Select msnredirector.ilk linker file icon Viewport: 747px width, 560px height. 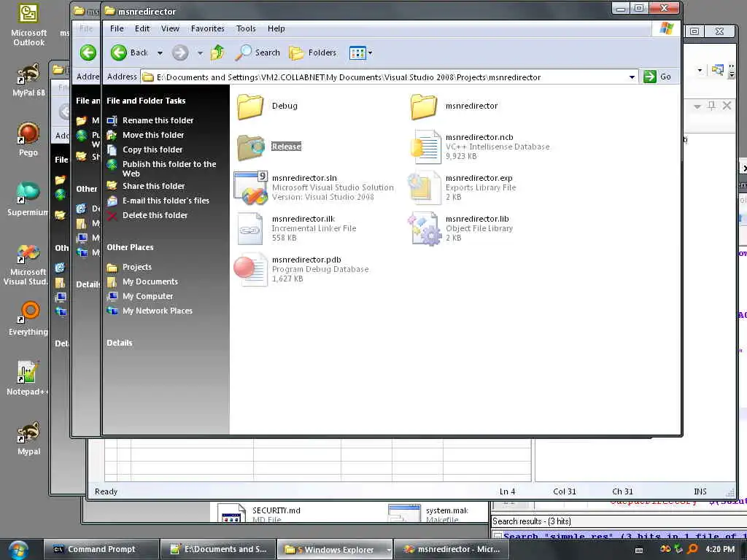[x=251, y=228]
